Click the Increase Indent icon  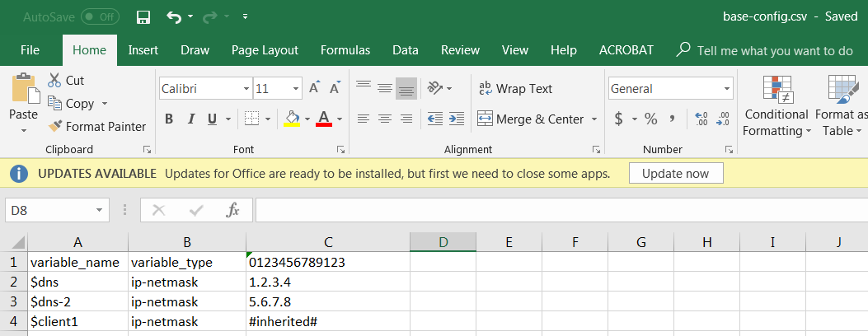coord(456,119)
